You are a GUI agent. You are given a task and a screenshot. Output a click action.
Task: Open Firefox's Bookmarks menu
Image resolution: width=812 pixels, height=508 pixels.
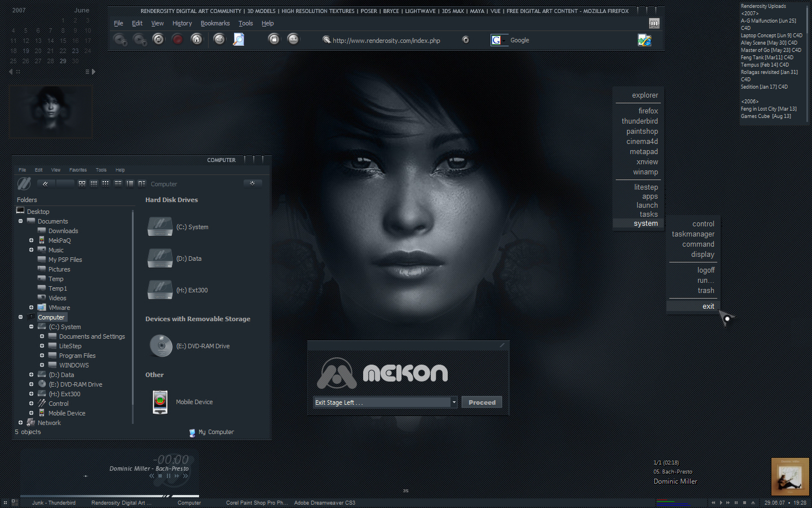(215, 23)
